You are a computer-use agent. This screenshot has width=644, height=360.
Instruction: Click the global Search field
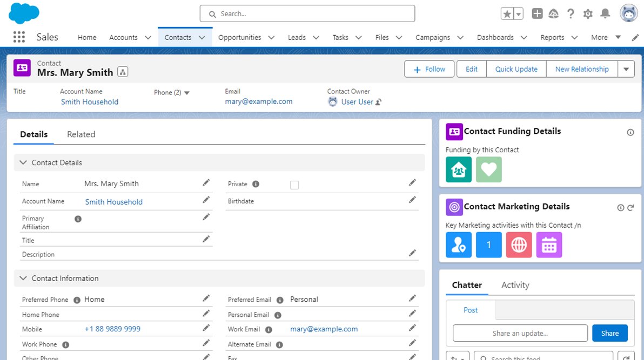coord(307,13)
